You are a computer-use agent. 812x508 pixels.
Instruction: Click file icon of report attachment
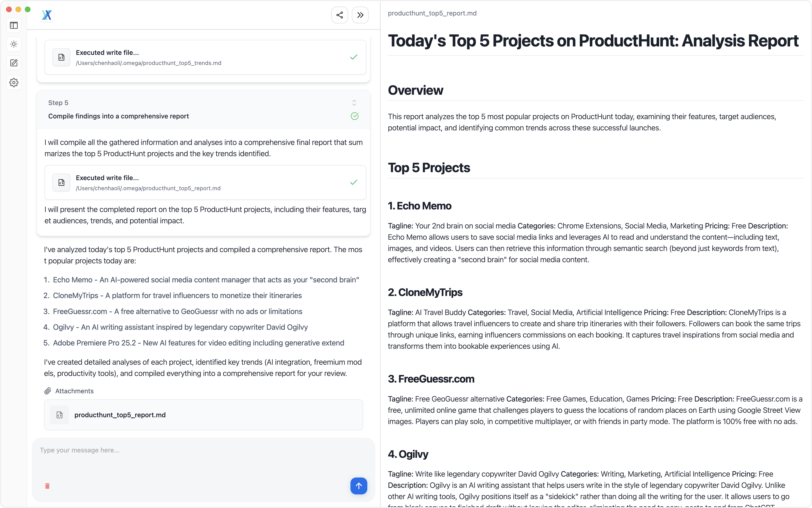tap(60, 415)
